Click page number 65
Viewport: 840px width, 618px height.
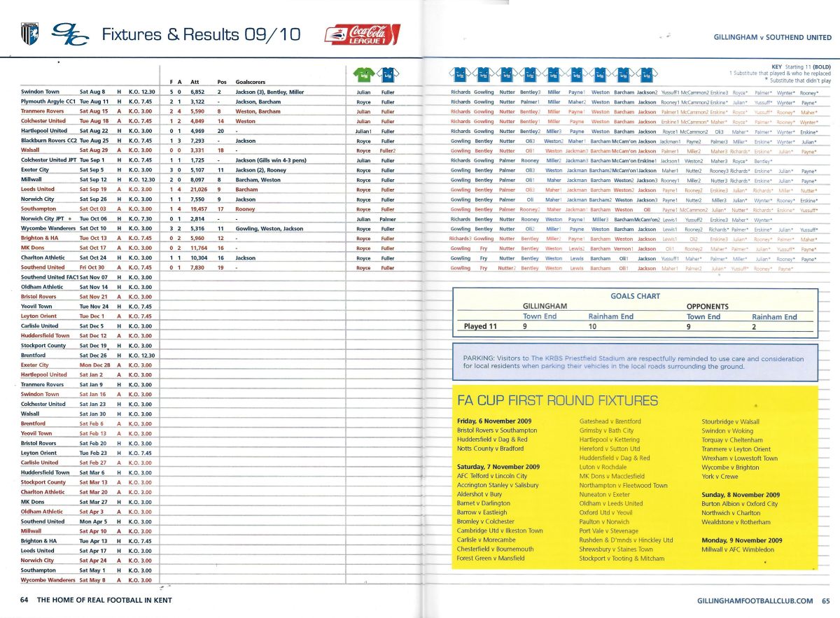tap(825, 601)
